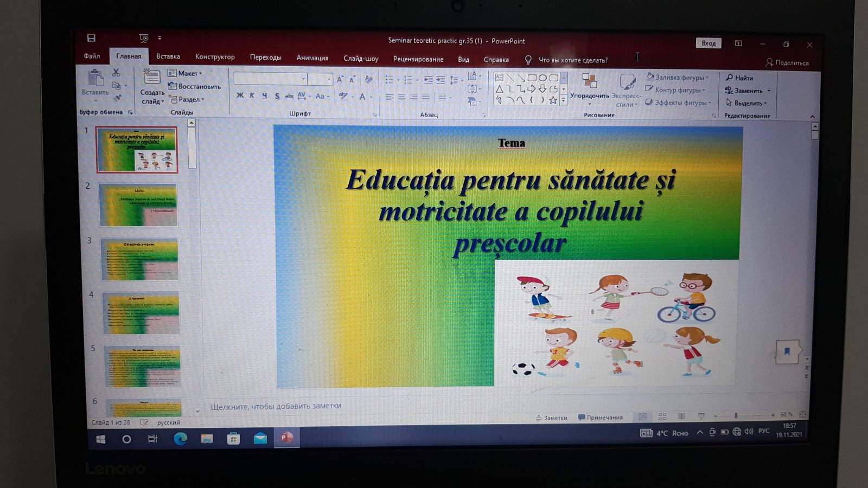Screen dimensions: 868x488
Task: Click the Найти find button
Action: pyautogui.click(x=739, y=78)
